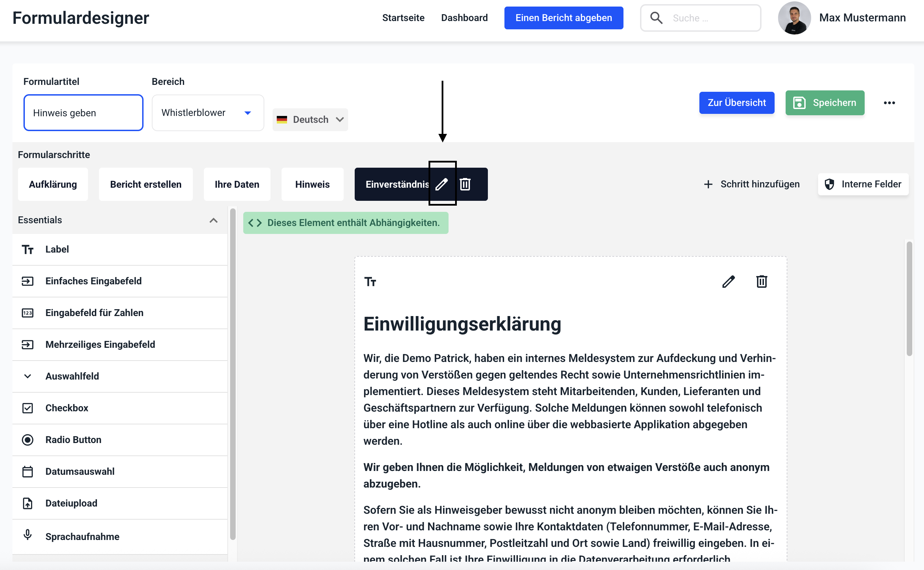Click the Dateiupload file icon
Screen dimensions: 924x570
tap(28, 503)
